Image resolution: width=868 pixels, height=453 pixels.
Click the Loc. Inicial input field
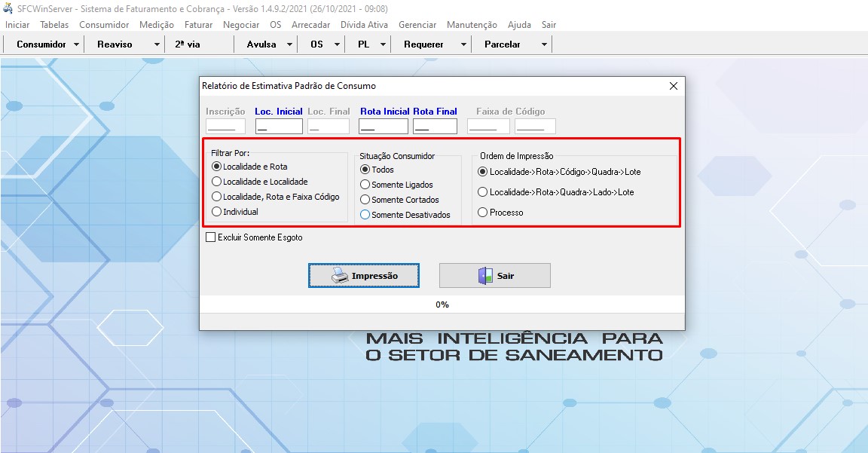(279, 127)
